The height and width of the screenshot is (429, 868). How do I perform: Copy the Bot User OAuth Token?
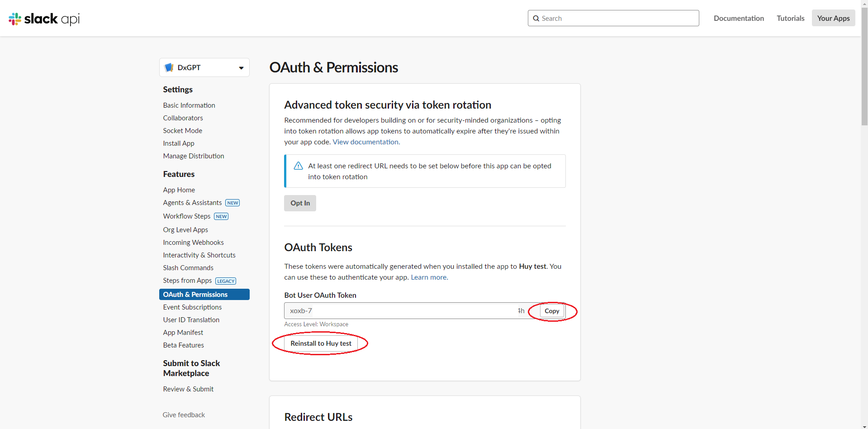pos(552,311)
